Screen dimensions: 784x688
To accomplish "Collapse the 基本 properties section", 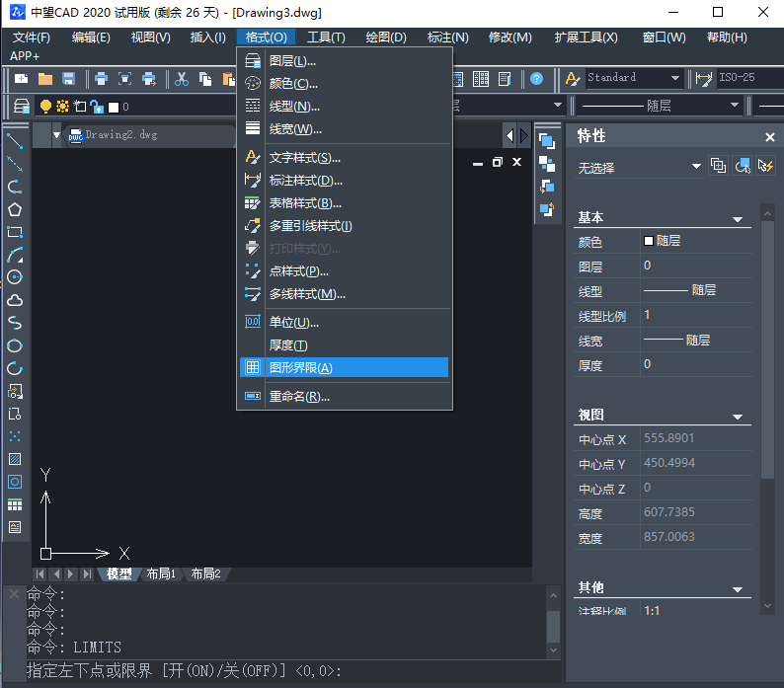I will (737, 218).
